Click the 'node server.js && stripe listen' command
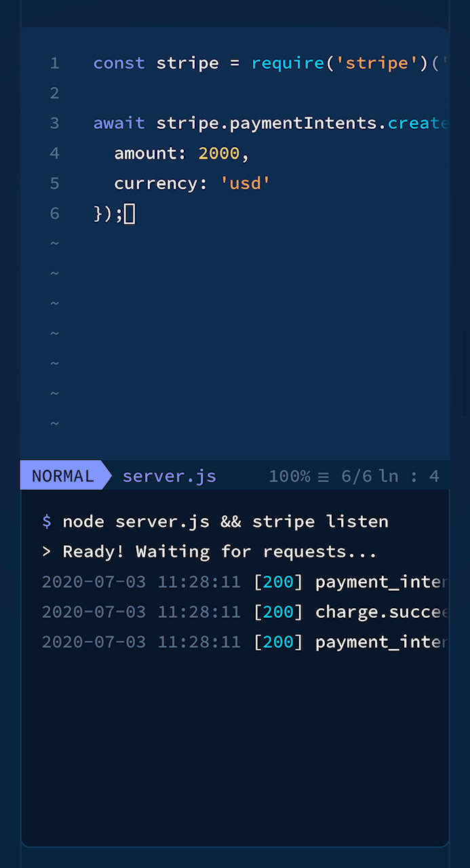The width and height of the screenshot is (470, 868). (x=226, y=521)
